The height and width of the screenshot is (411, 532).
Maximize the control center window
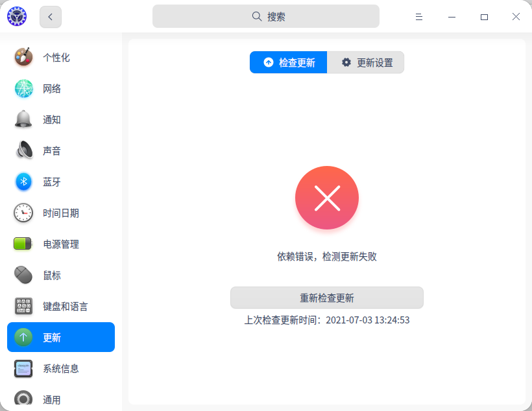click(484, 17)
